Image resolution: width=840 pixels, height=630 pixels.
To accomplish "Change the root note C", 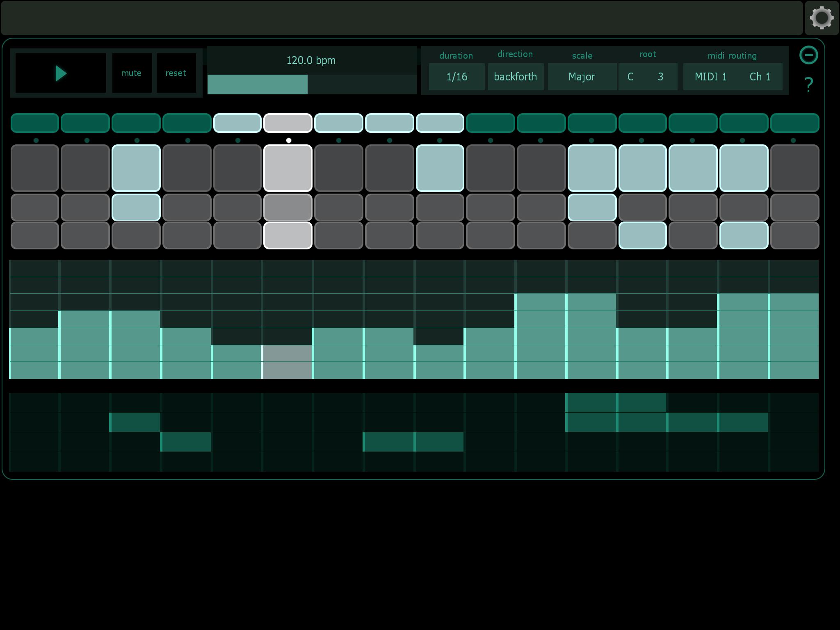I will (x=631, y=77).
